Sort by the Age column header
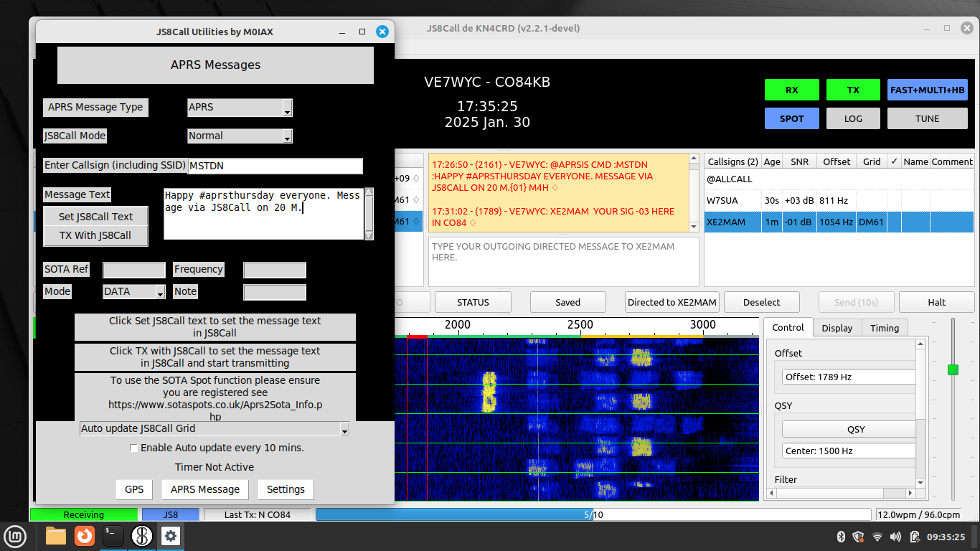Image resolution: width=980 pixels, height=551 pixels. click(772, 161)
